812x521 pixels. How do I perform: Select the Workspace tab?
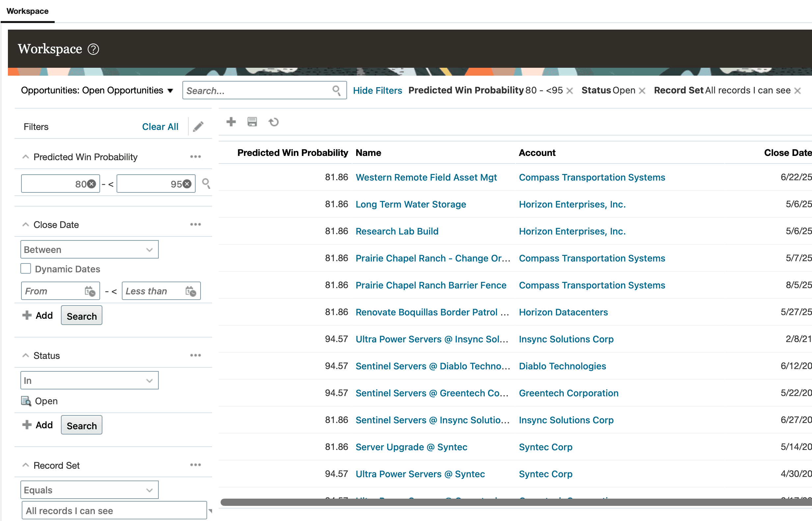coord(27,11)
